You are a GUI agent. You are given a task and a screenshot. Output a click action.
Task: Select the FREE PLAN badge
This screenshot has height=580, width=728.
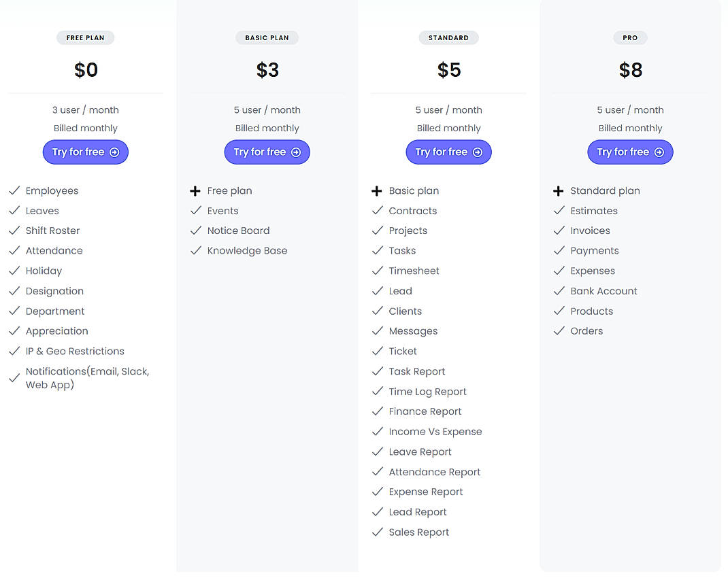pos(85,37)
